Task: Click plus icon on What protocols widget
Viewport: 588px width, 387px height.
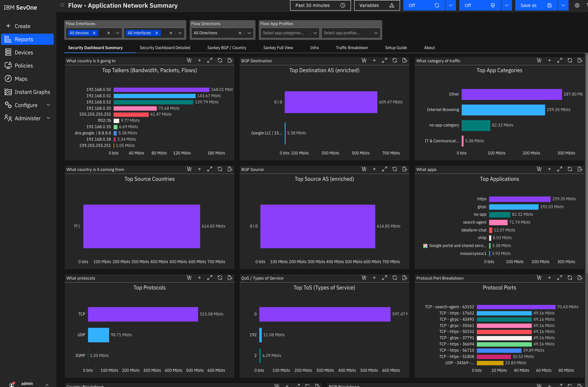Action: [x=200, y=278]
